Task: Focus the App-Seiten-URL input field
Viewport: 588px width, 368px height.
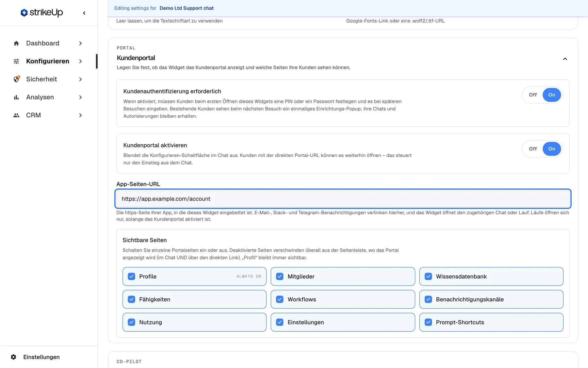Action: 343,199
